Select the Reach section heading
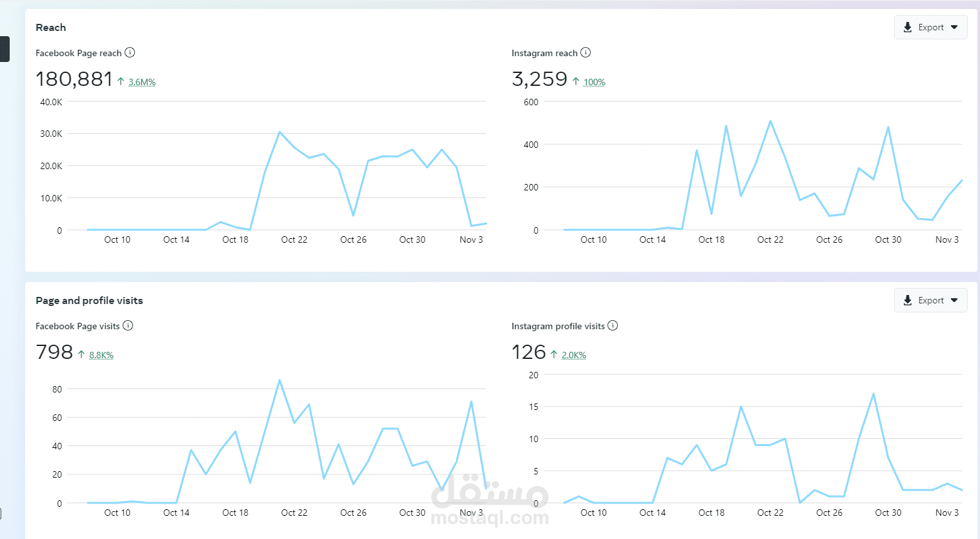 pyautogui.click(x=51, y=27)
